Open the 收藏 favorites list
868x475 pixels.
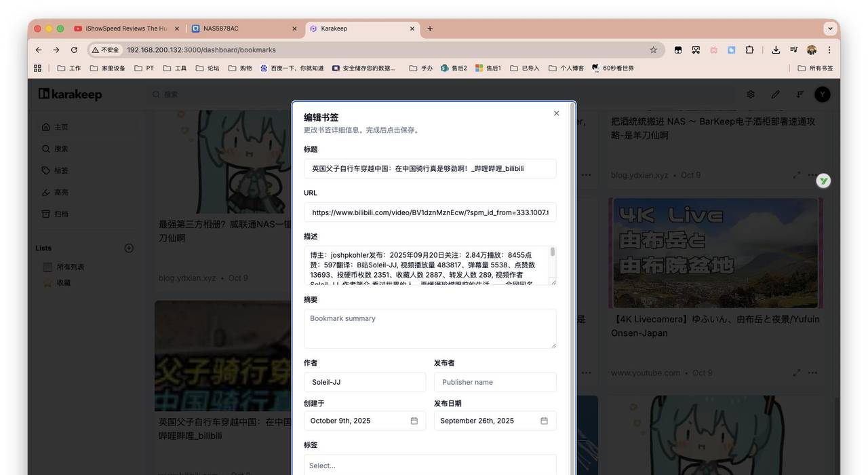62,282
